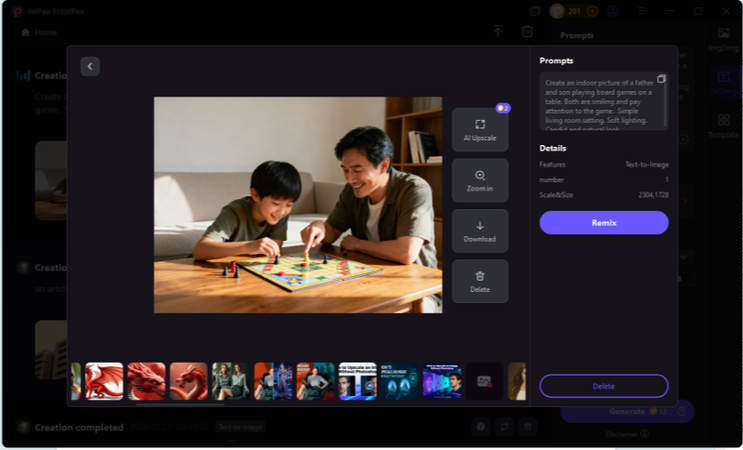Click the info icon next to Disclaimer
Screen dimensions: 743x450
pyautogui.click(x=644, y=433)
